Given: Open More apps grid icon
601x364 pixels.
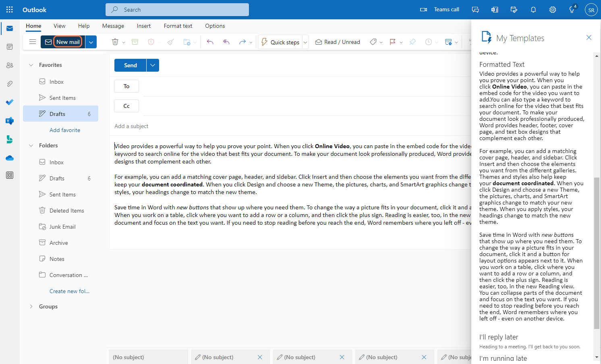Looking at the screenshot, I should [x=10, y=175].
